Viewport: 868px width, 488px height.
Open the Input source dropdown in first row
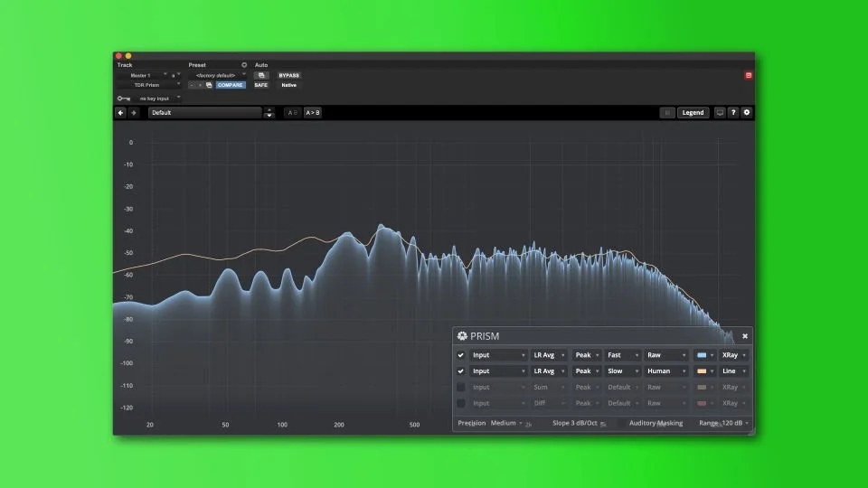[498, 355]
